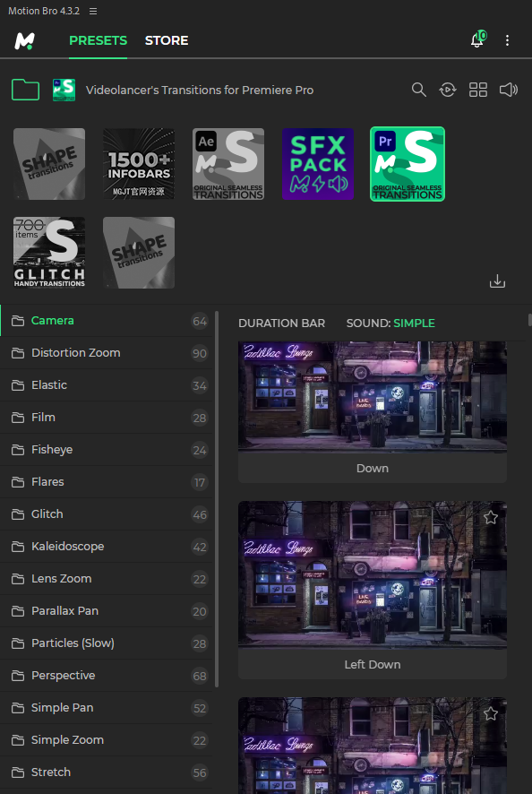Click the category list scrollbar
The image size is (532, 794).
tap(217, 499)
